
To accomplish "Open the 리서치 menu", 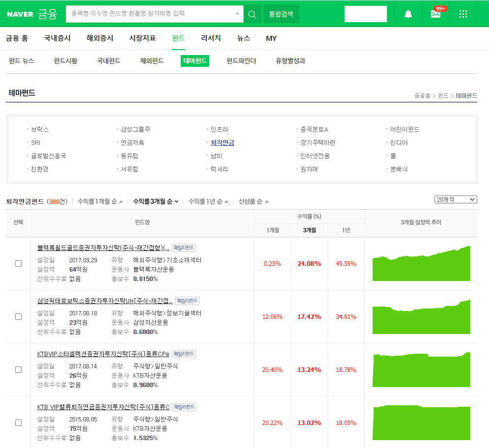I will [x=211, y=38].
